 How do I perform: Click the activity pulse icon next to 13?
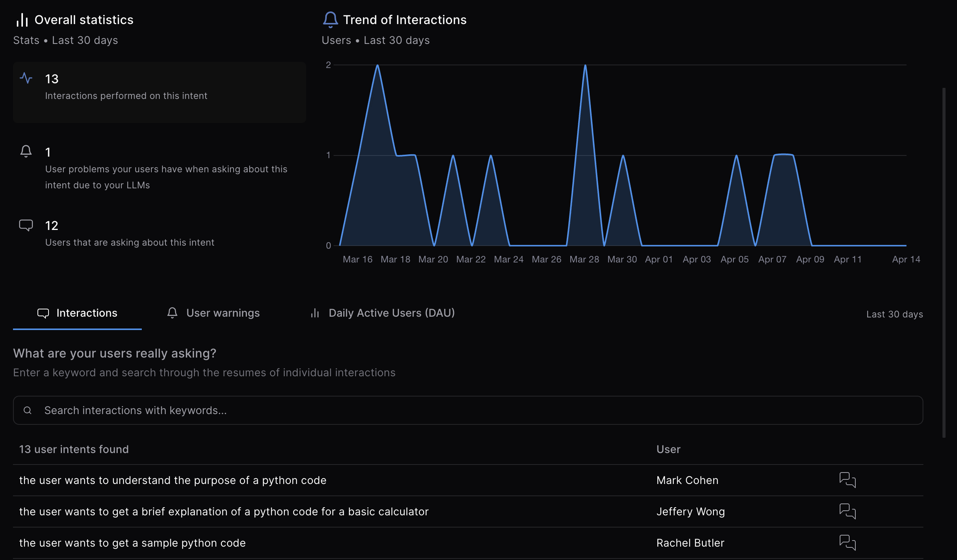(26, 78)
